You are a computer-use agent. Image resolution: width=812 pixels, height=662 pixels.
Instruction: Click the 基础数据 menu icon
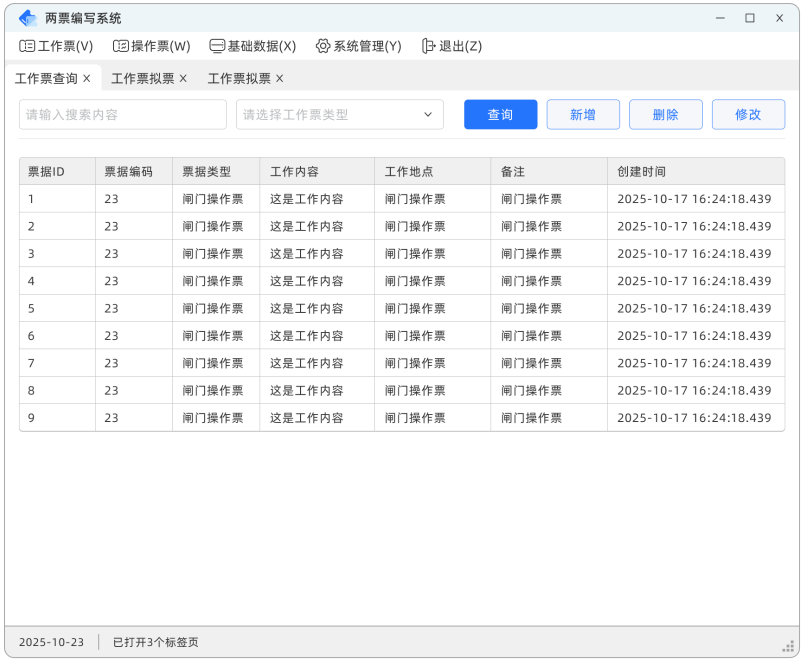point(217,46)
